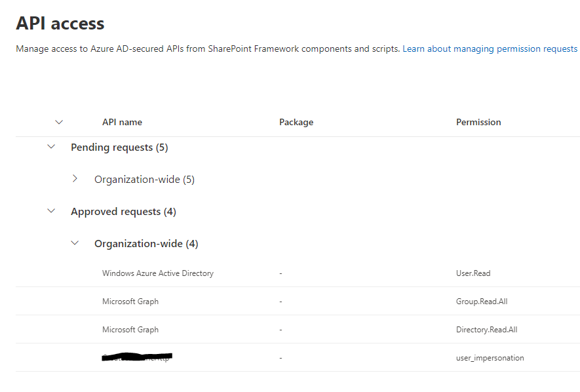The height and width of the screenshot is (392, 580).
Task: Click the API name column header
Action: click(x=122, y=122)
